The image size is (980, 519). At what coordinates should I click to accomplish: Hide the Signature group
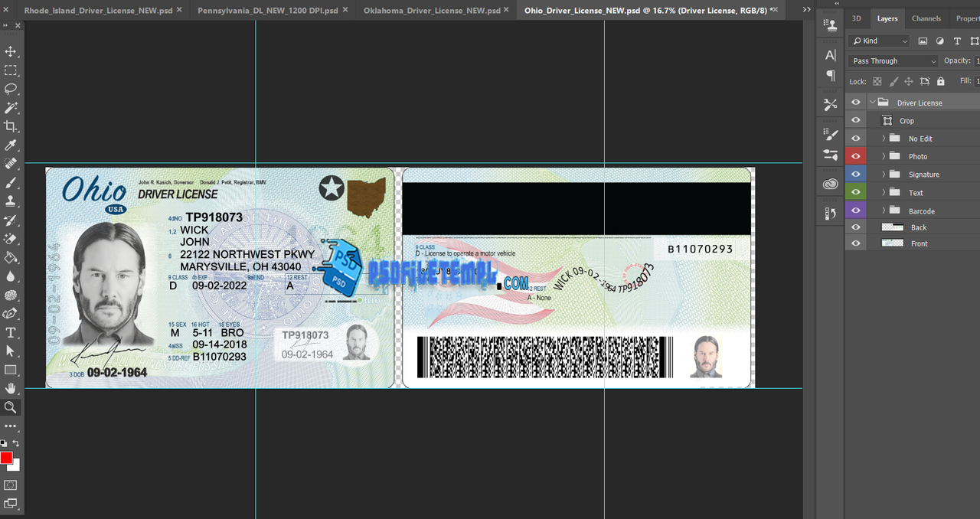point(856,175)
